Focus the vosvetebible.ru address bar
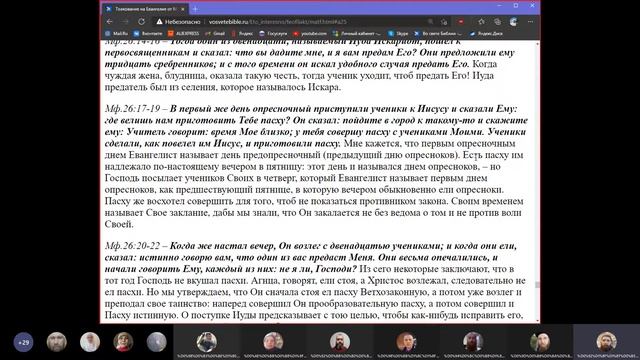 pos(278,22)
